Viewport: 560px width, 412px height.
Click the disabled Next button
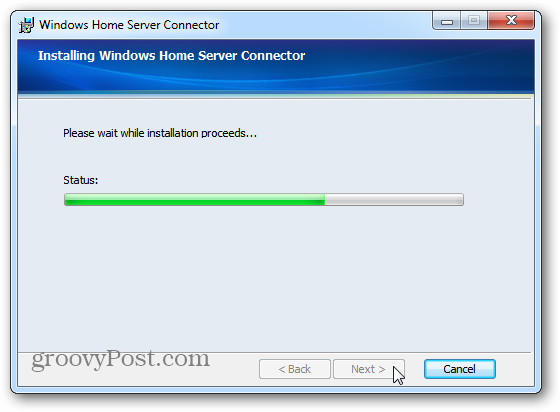click(x=369, y=369)
